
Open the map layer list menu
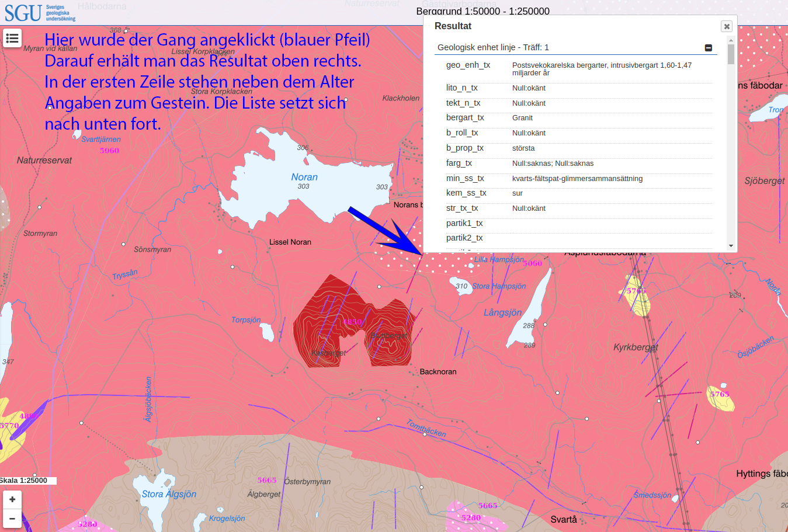12,39
